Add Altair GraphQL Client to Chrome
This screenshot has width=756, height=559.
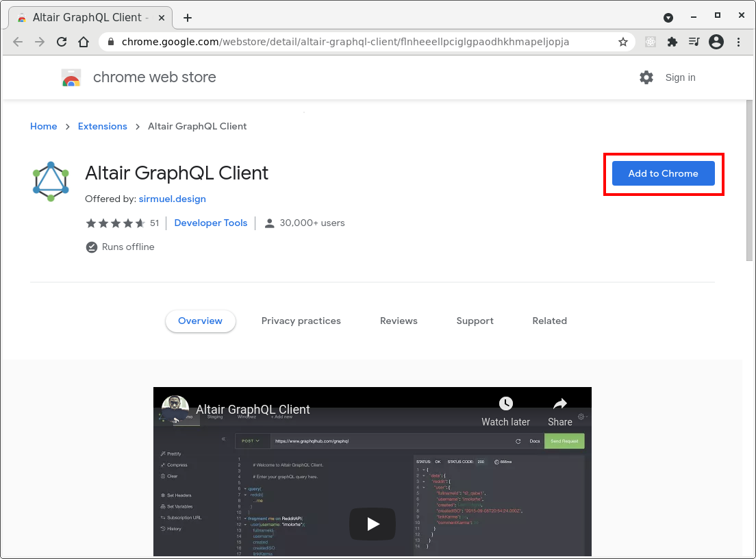663,173
